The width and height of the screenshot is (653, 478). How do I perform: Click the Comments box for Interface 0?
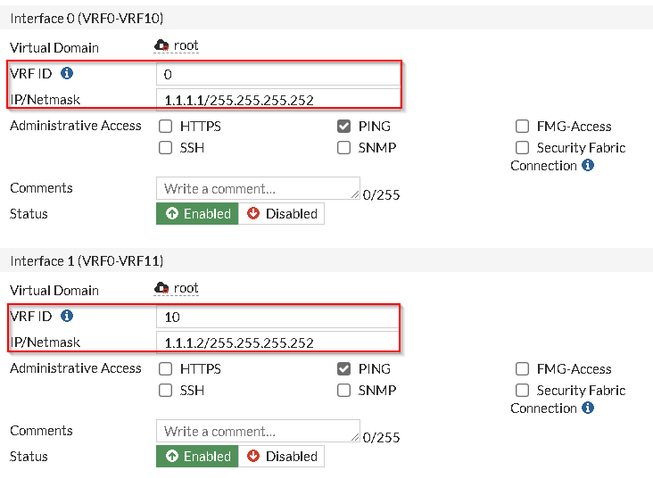tap(257, 188)
